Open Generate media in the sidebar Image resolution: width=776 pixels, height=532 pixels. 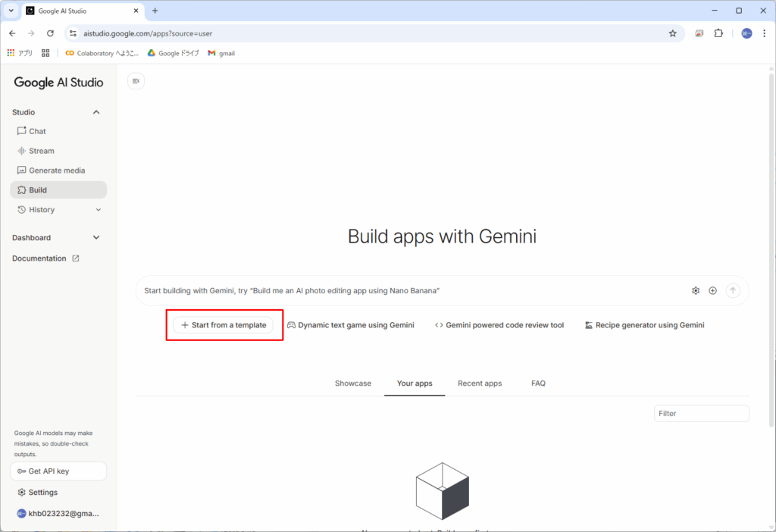tap(58, 171)
